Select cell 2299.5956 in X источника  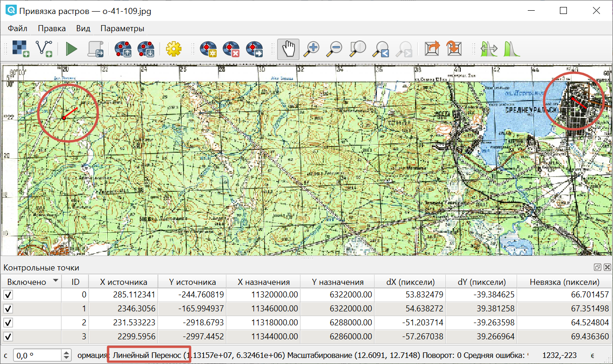[x=123, y=336]
